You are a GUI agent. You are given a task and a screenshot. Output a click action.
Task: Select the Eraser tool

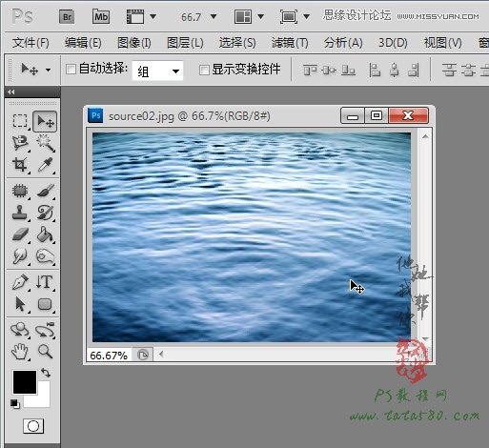click(x=20, y=234)
